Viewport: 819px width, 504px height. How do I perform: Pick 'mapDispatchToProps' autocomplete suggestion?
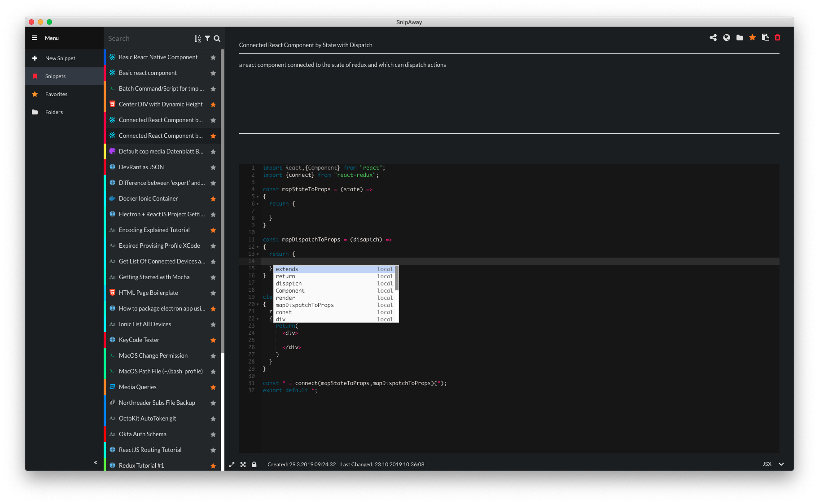(x=334, y=305)
